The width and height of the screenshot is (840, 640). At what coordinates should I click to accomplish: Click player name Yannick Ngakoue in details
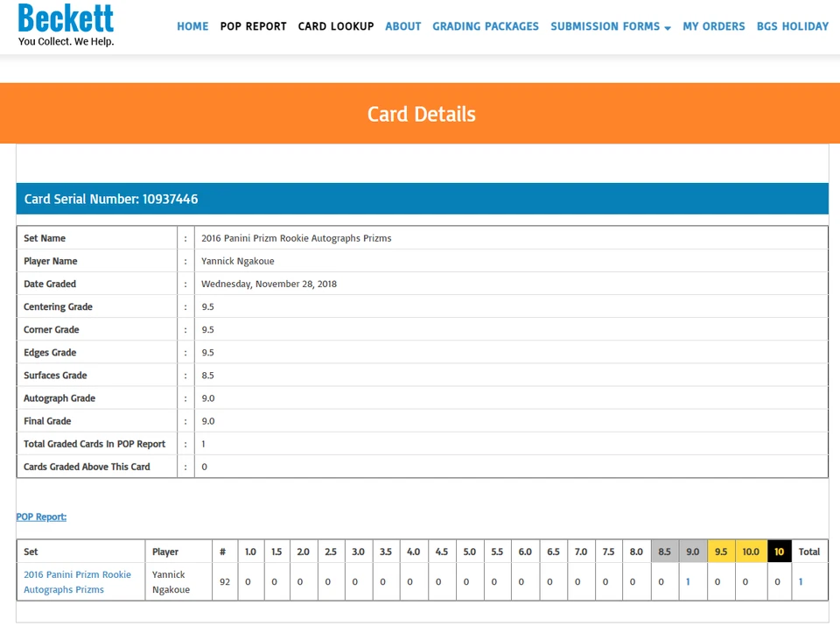238,261
